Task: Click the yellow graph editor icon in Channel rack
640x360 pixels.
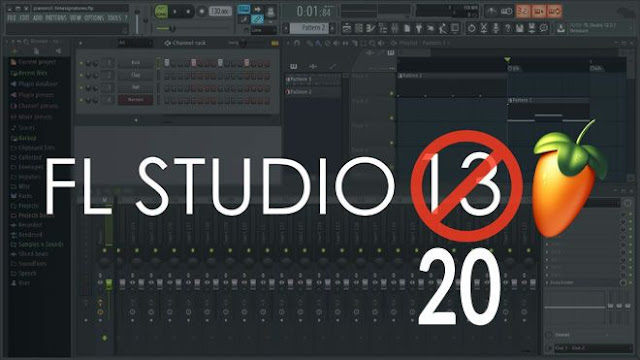Action: pos(275,43)
